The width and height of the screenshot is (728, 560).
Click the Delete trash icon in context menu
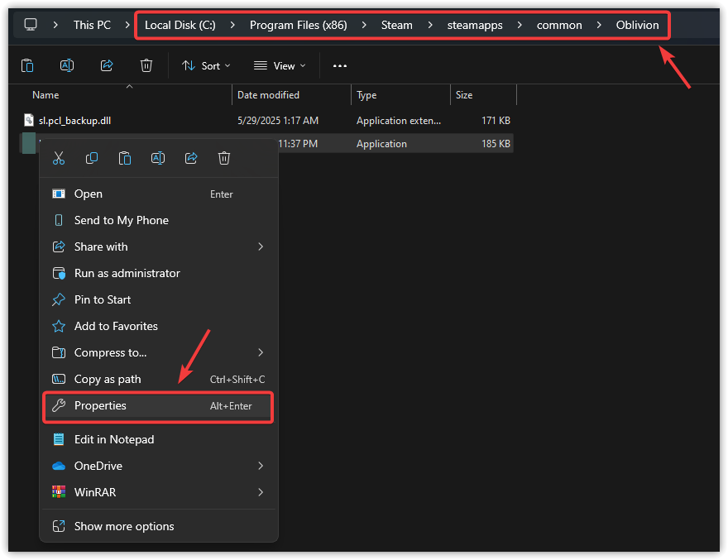[x=224, y=158]
